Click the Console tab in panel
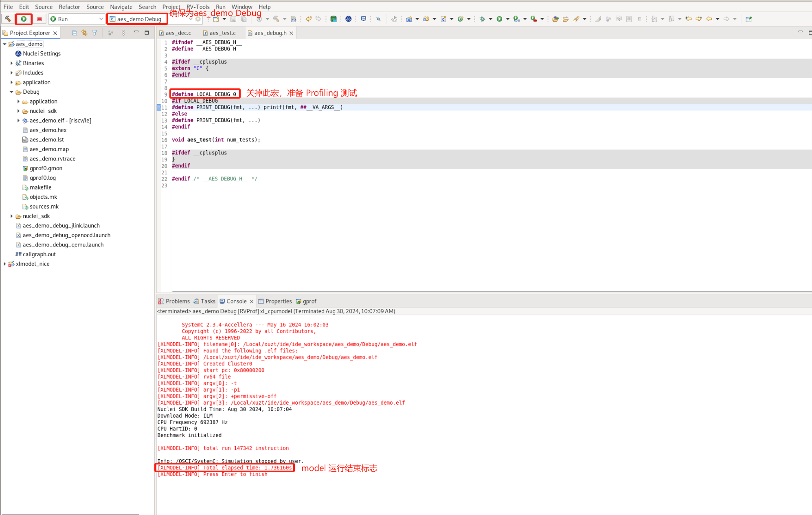Image resolution: width=812 pixels, height=515 pixels. pyautogui.click(x=235, y=302)
